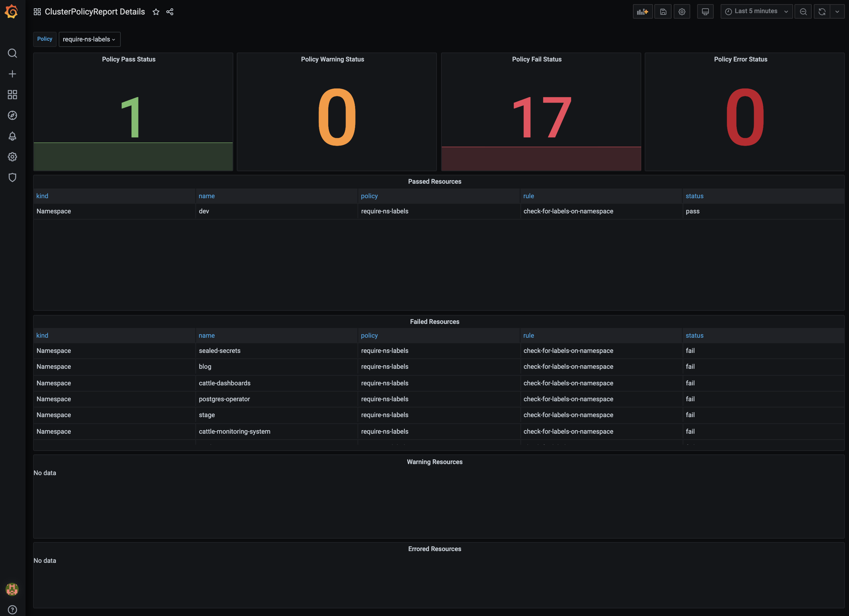Star this dashboard as favorite
849x616 pixels.
click(156, 12)
